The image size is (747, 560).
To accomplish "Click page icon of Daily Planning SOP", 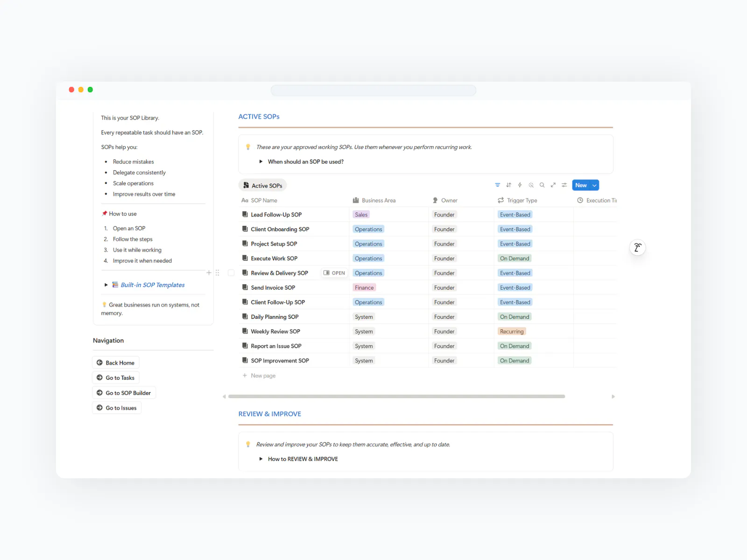I will click(x=245, y=316).
